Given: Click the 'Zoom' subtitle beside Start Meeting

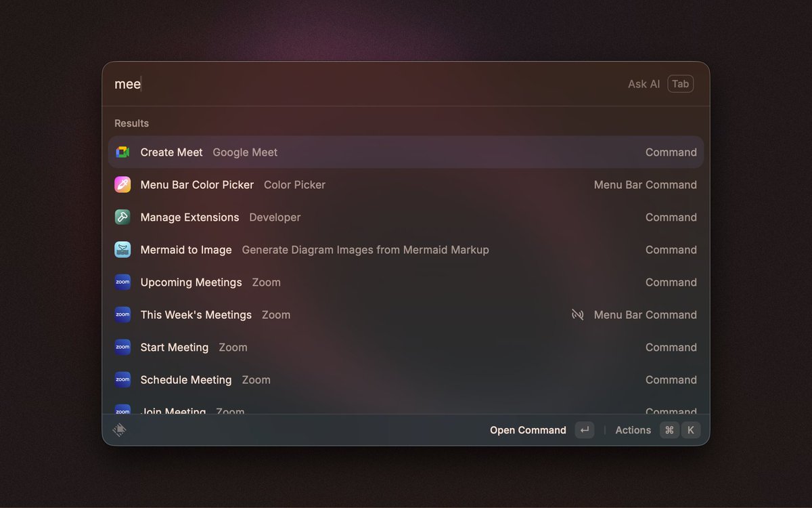Looking at the screenshot, I should point(233,347).
